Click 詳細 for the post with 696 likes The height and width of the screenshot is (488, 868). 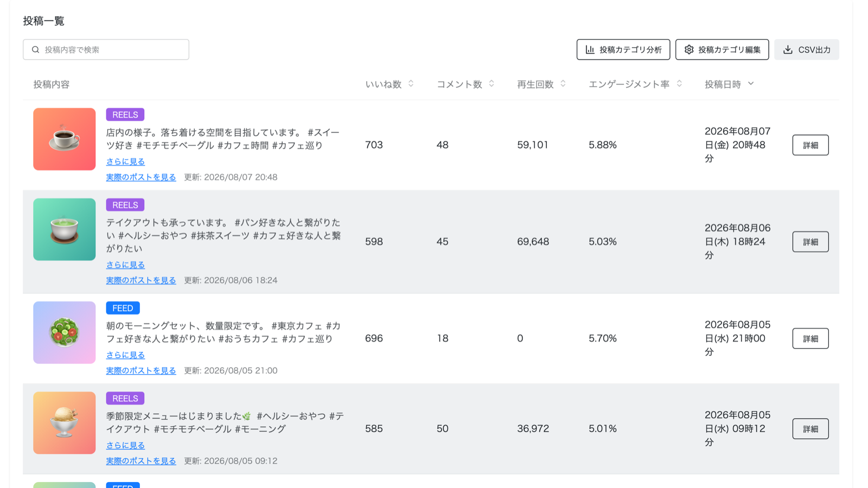810,338
